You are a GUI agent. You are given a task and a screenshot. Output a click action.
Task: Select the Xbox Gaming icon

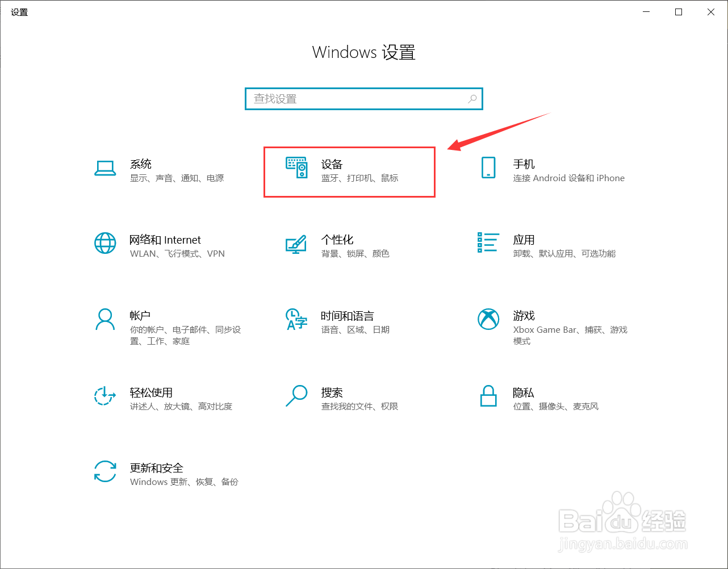click(x=488, y=319)
